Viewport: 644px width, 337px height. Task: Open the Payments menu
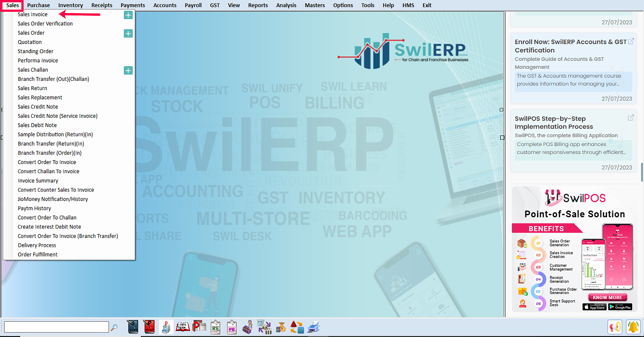point(133,5)
